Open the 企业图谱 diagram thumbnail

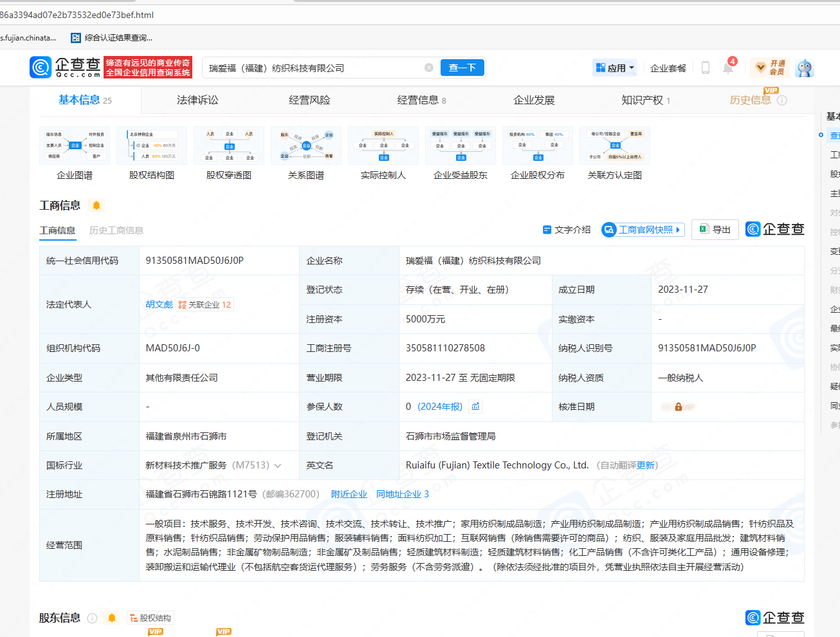[75, 146]
